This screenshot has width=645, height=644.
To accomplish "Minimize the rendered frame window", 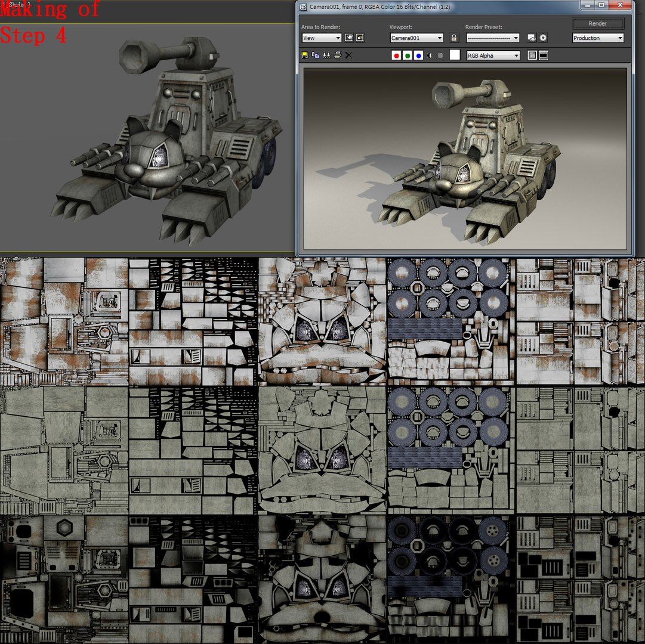I will [x=587, y=5].
